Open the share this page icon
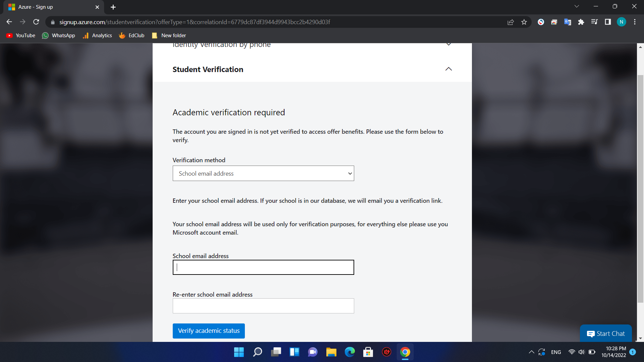The height and width of the screenshot is (362, 644). tap(511, 22)
